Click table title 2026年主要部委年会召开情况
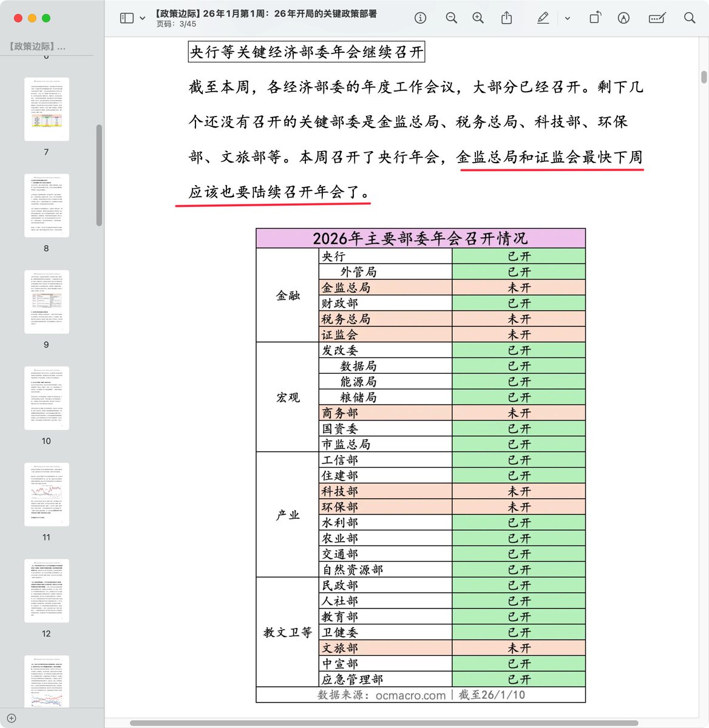This screenshot has height=728, width=709. click(421, 238)
